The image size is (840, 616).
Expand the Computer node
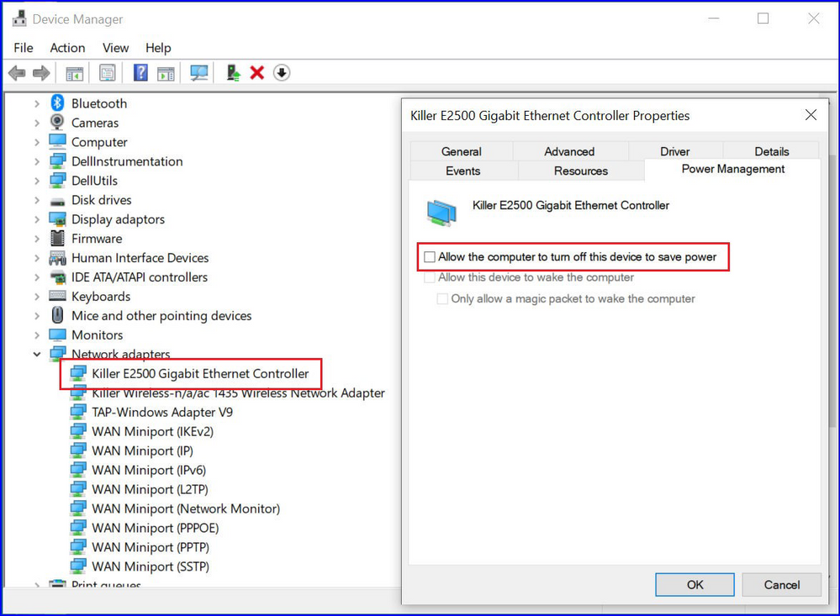click(x=36, y=142)
